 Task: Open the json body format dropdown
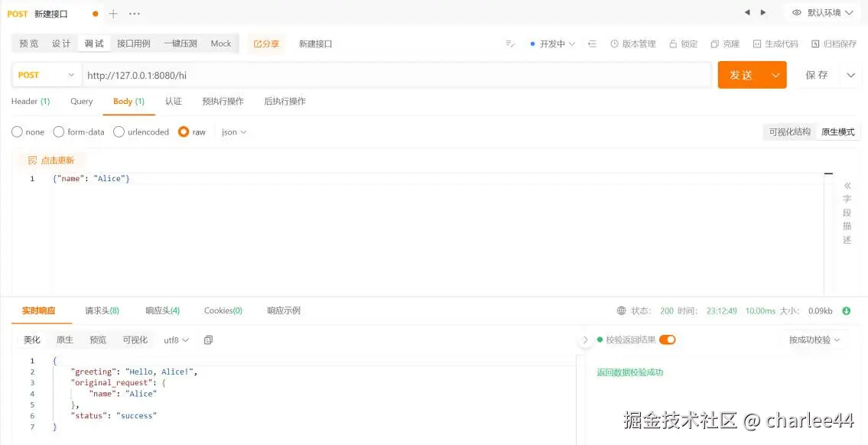[x=233, y=132]
